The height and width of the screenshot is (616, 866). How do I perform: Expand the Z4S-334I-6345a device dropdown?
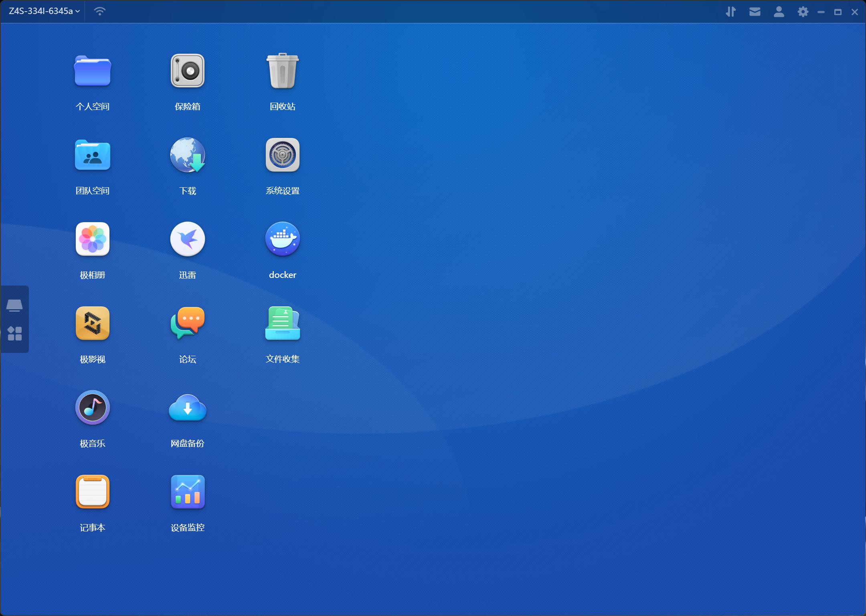point(44,11)
